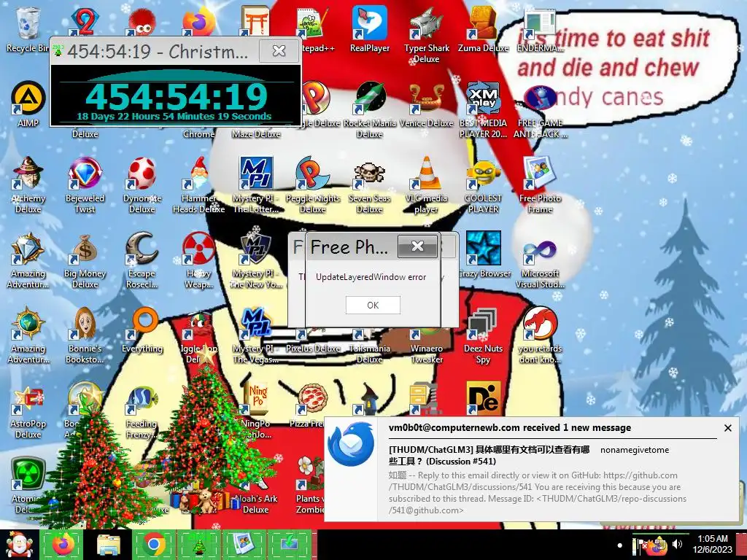Image resolution: width=747 pixels, height=560 pixels.
Task: Click the 454:54:19 countdown timer display
Action: click(177, 97)
